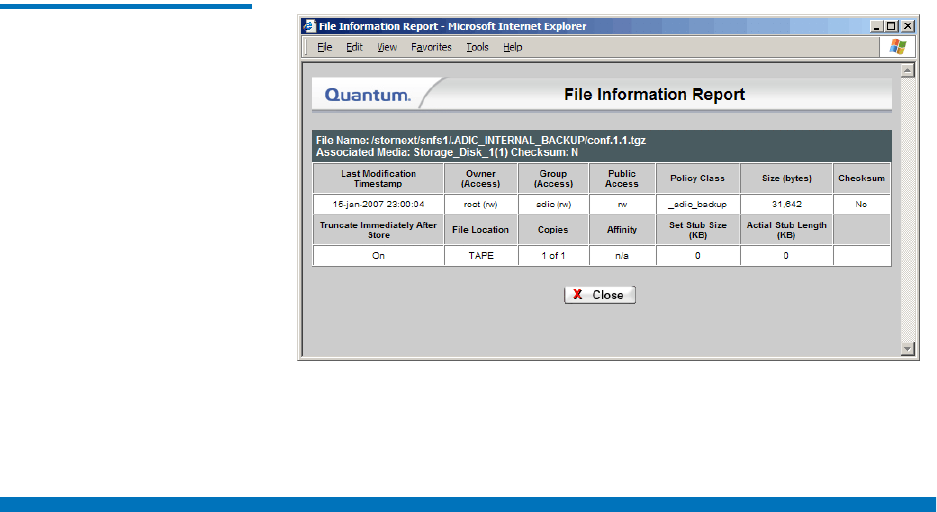Click the scrollbar down arrow
937x512 pixels.
tap(908, 349)
